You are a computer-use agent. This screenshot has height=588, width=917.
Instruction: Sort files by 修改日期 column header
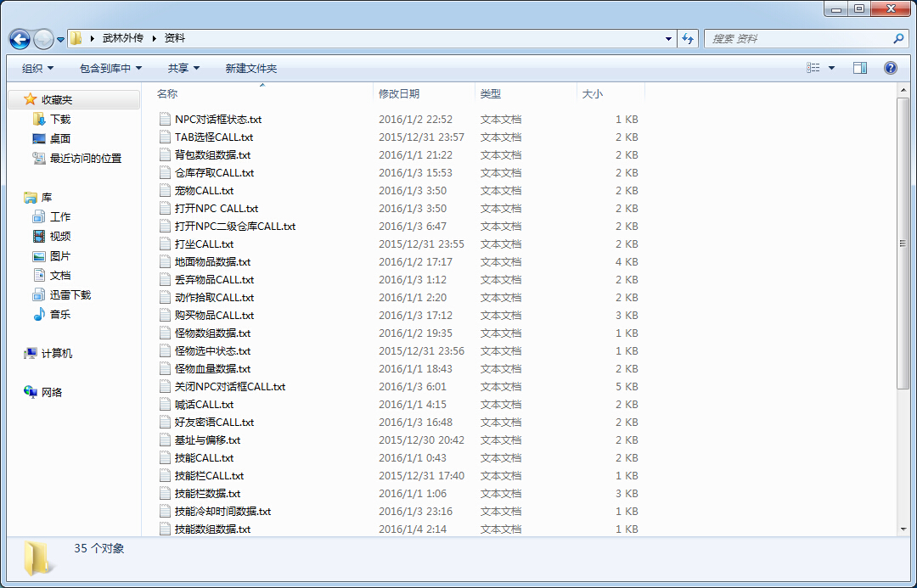pos(399,94)
